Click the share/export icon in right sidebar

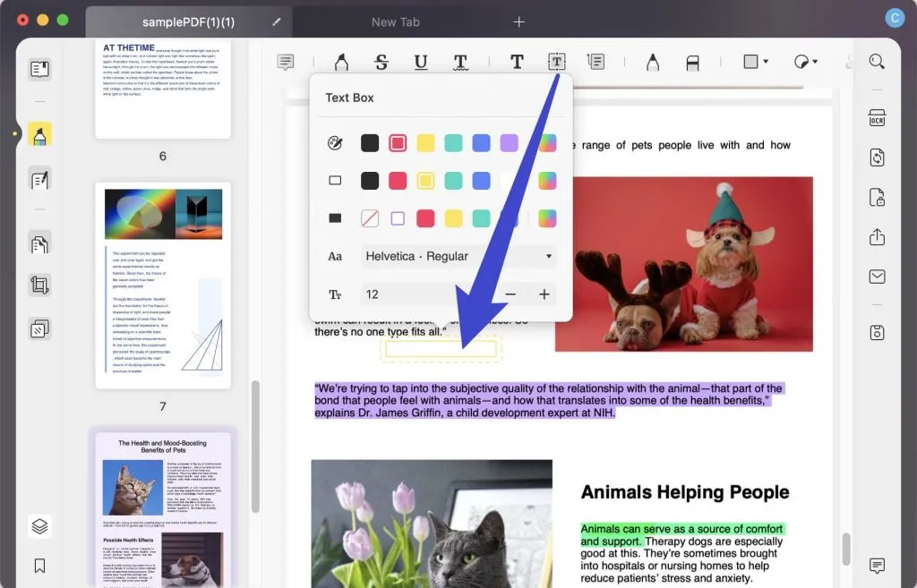click(877, 237)
